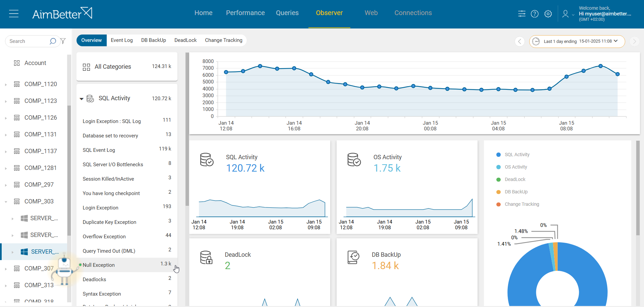Expand the COMP_1131 tree node
The width and height of the screenshot is (644, 307).
coord(6,135)
